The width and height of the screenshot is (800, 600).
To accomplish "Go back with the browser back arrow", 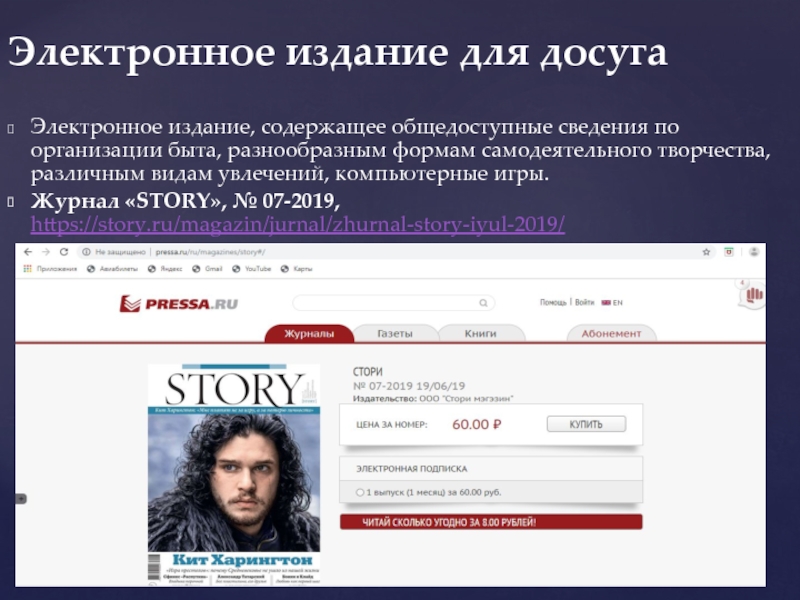I will click(28, 252).
